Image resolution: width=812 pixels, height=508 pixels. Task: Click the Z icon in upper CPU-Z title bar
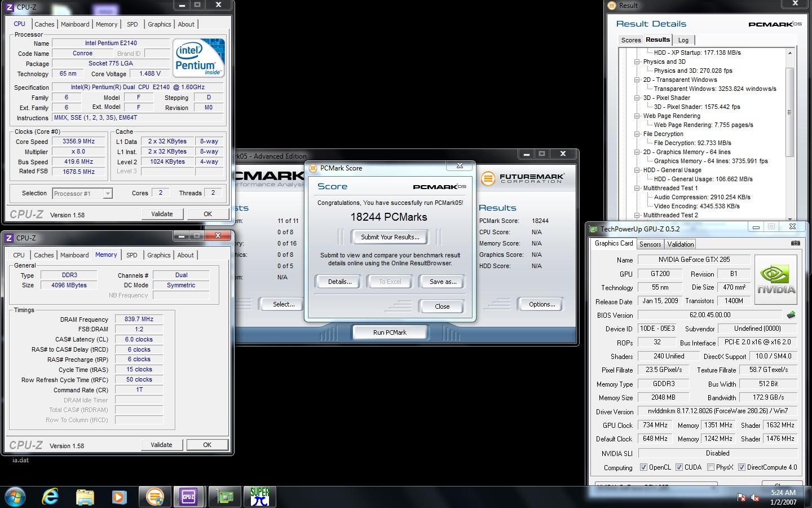[9, 7]
